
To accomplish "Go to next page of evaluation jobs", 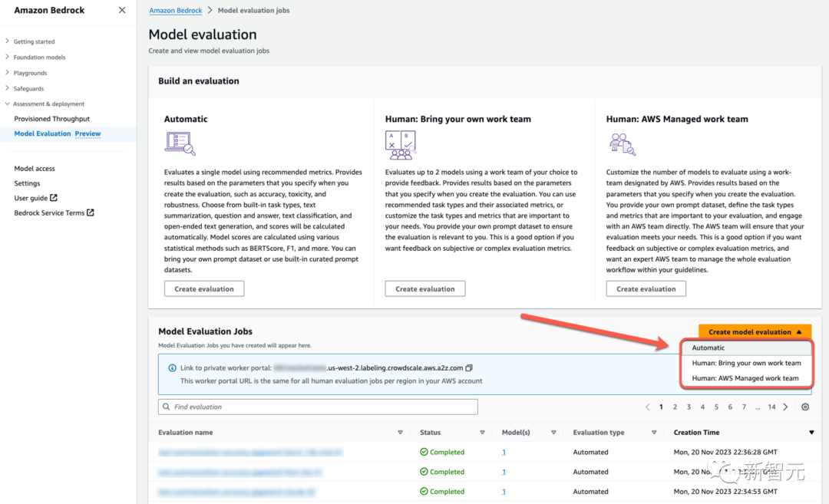I will 785,407.
